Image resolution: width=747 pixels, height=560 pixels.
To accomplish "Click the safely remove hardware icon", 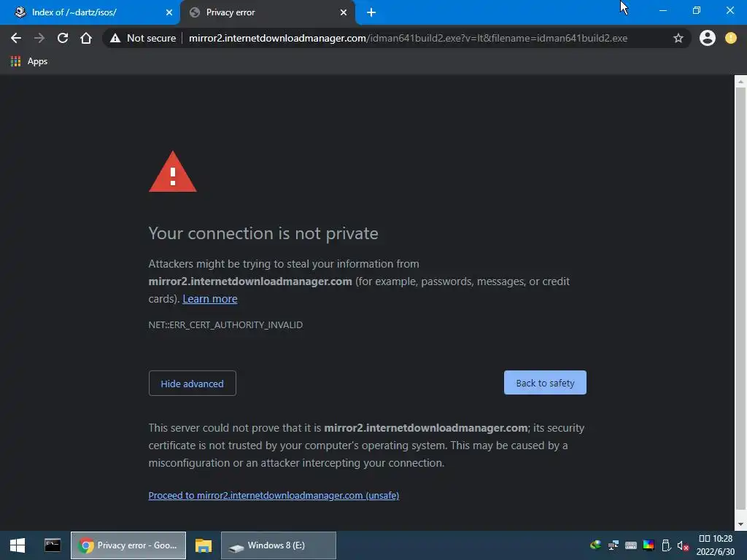I will pyautogui.click(x=666, y=545).
